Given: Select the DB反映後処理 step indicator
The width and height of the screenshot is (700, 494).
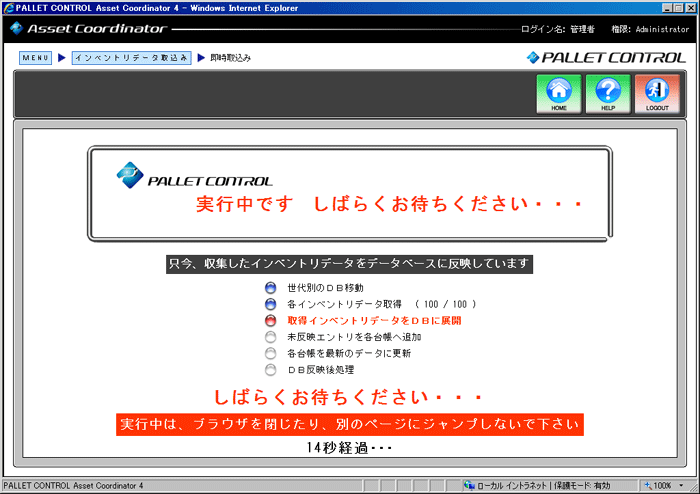Looking at the screenshot, I should click(270, 369).
